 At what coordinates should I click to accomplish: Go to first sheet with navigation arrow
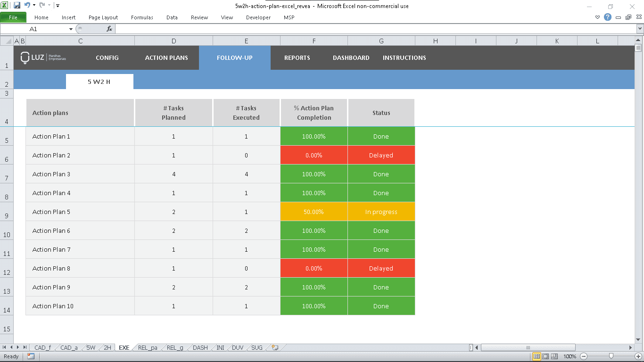pyautogui.click(x=5, y=347)
